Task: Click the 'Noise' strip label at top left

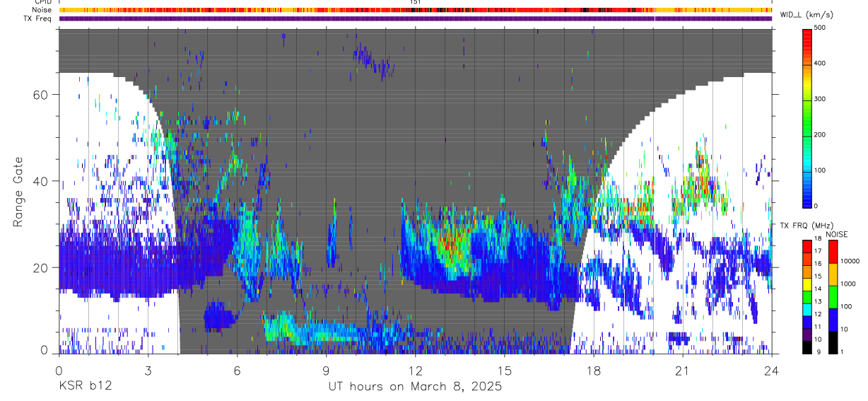Action: 42,10
